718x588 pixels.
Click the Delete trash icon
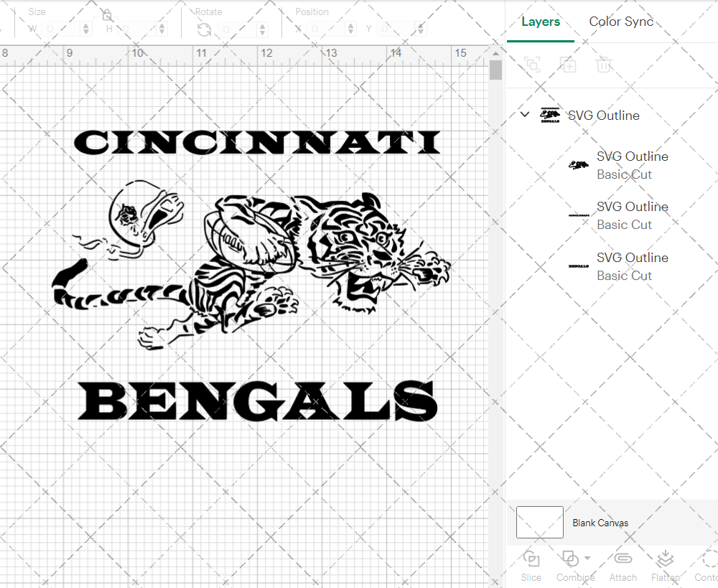click(x=604, y=65)
